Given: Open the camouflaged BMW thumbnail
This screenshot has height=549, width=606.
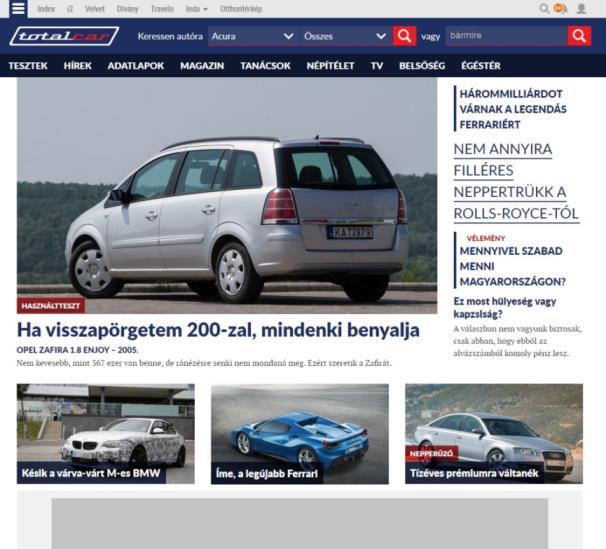Looking at the screenshot, I should pos(106,433).
